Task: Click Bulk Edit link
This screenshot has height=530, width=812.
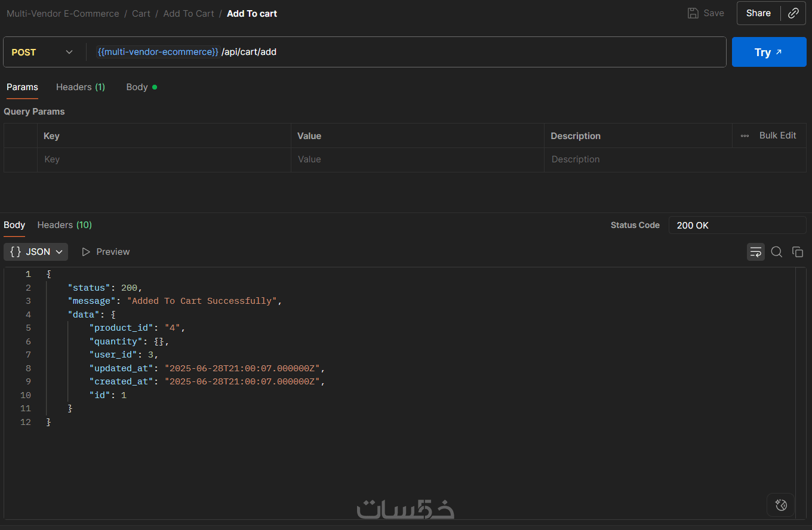Action: pyautogui.click(x=777, y=135)
